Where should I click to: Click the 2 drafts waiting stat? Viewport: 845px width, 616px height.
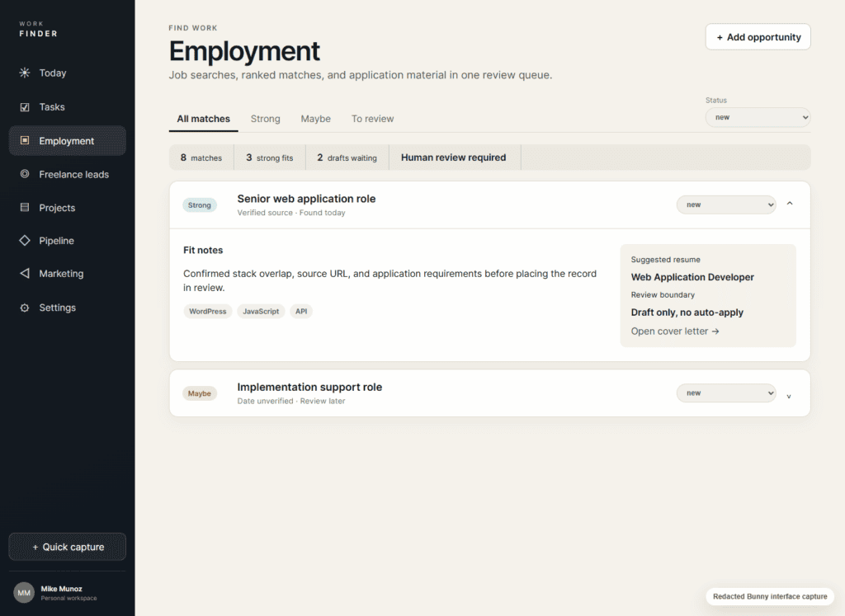pyautogui.click(x=347, y=158)
